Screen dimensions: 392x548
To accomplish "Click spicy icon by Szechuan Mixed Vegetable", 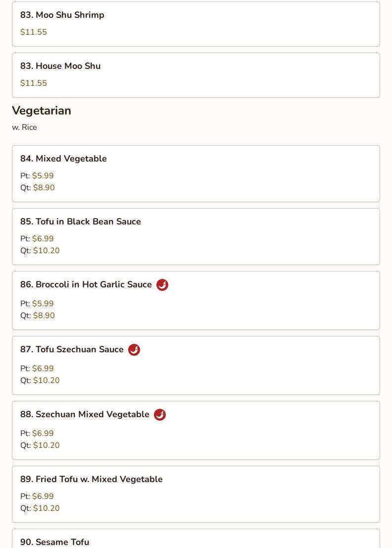I will tap(160, 415).
